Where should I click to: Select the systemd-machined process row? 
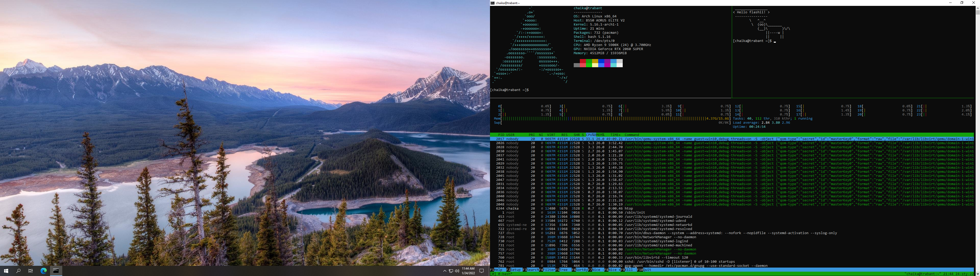point(732,246)
